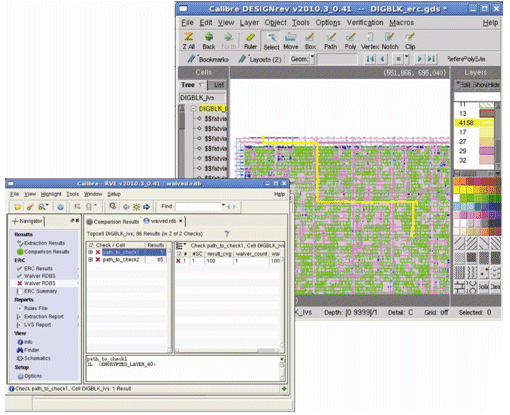Click the blue globe icon in RVE toolbar
Image resolution: width=510 pixels, height=415 pixels.
[60, 207]
